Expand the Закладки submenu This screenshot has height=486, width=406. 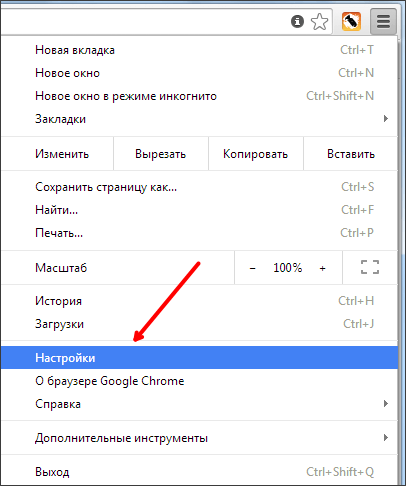(x=199, y=119)
